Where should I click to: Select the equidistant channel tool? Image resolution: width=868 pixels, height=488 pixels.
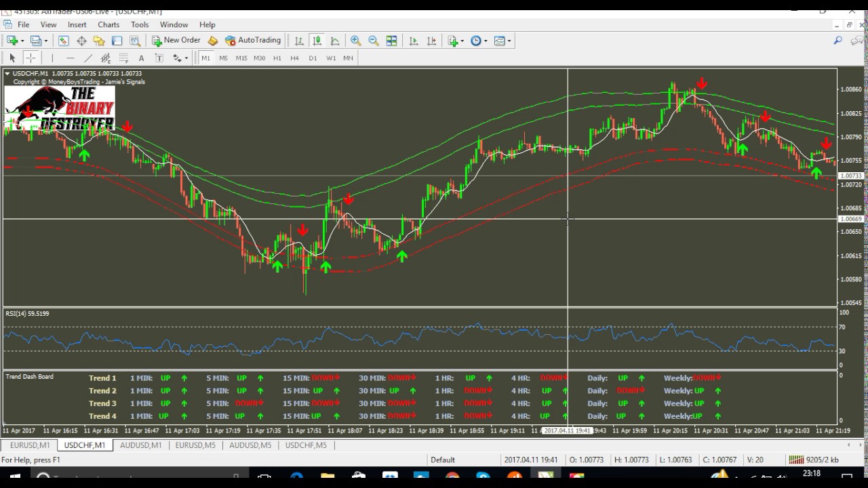106,58
